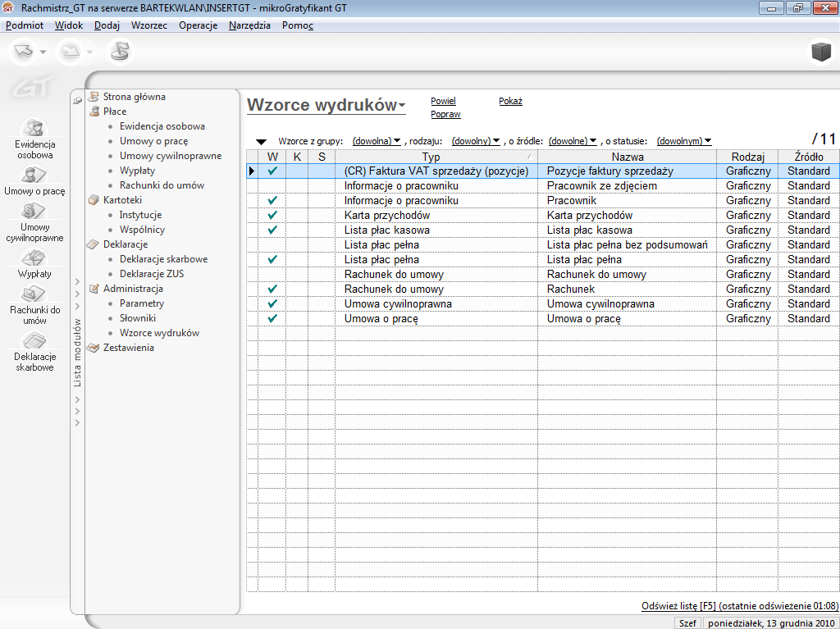Click the Powiel link
The image size is (840, 629).
[443, 102]
